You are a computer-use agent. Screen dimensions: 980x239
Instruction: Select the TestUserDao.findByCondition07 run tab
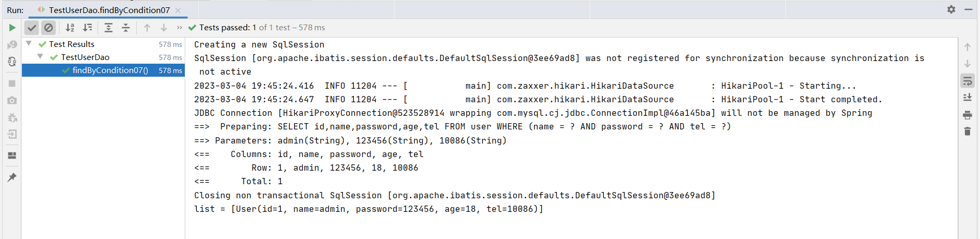tap(109, 10)
